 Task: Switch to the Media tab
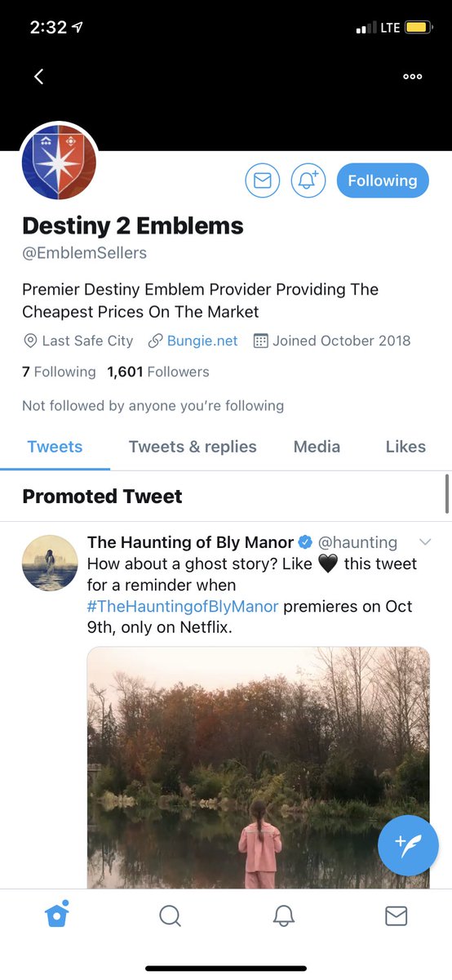click(317, 447)
